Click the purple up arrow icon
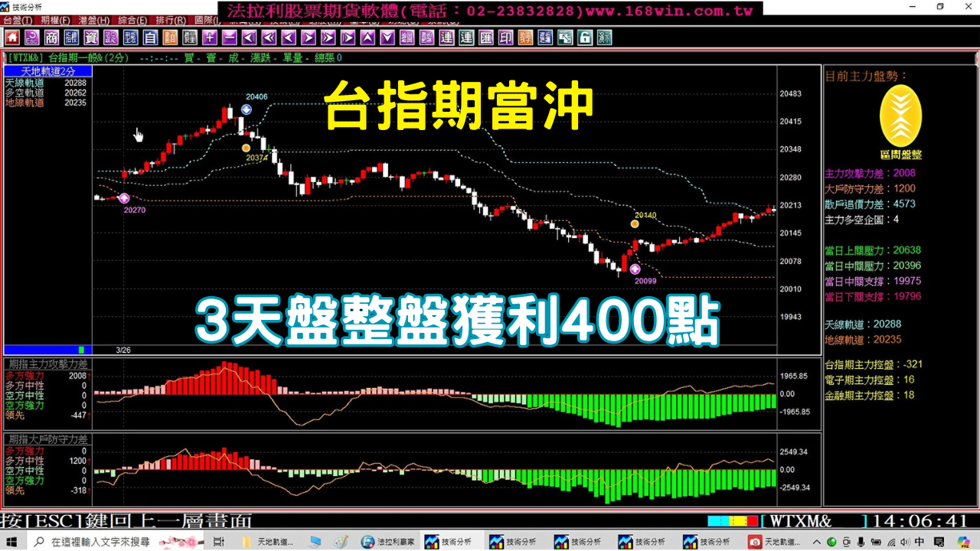The width and height of the screenshot is (980, 551). (x=367, y=37)
